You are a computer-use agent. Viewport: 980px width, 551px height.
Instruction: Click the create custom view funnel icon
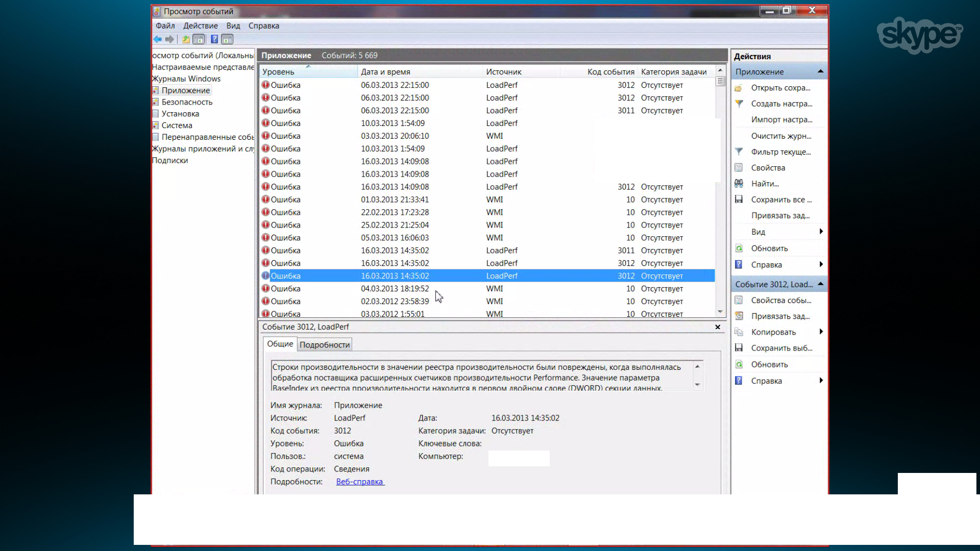point(739,104)
